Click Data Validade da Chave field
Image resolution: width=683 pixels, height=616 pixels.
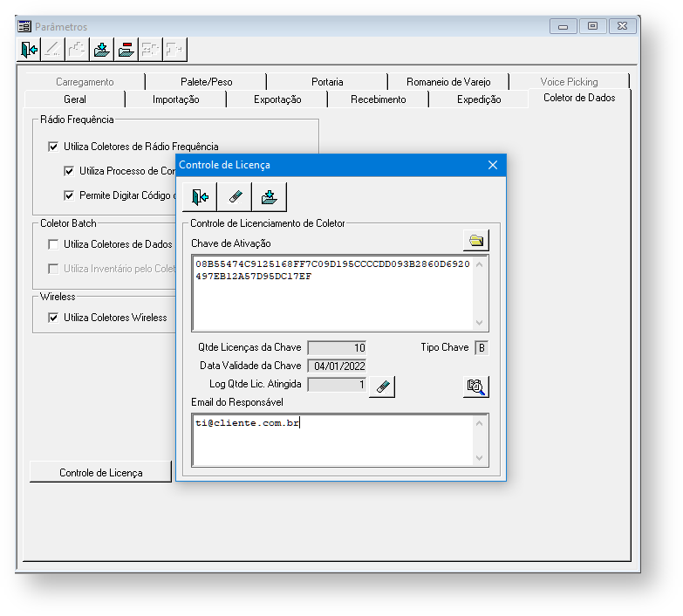click(338, 366)
